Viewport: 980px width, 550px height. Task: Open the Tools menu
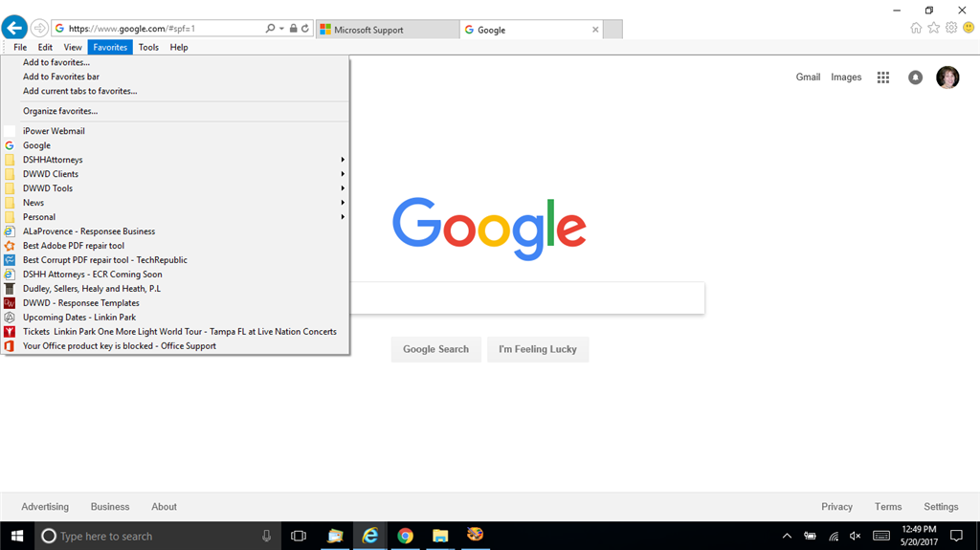pyautogui.click(x=148, y=48)
